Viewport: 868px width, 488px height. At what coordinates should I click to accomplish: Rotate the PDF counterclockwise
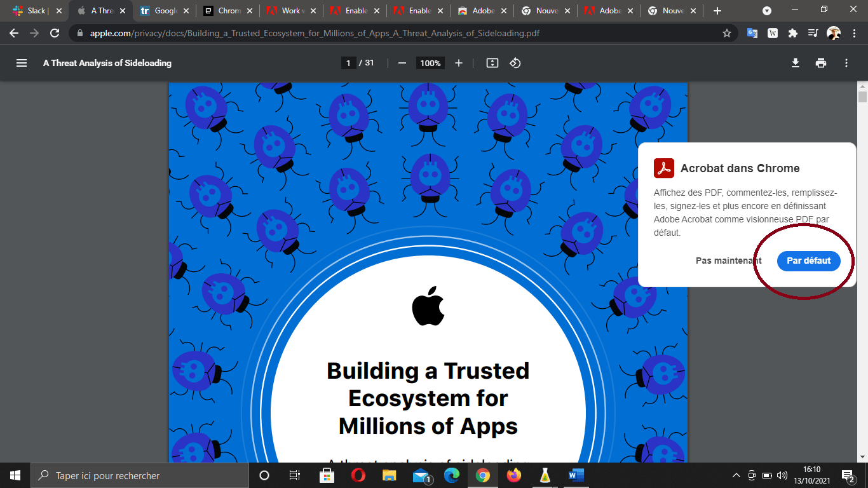[515, 63]
